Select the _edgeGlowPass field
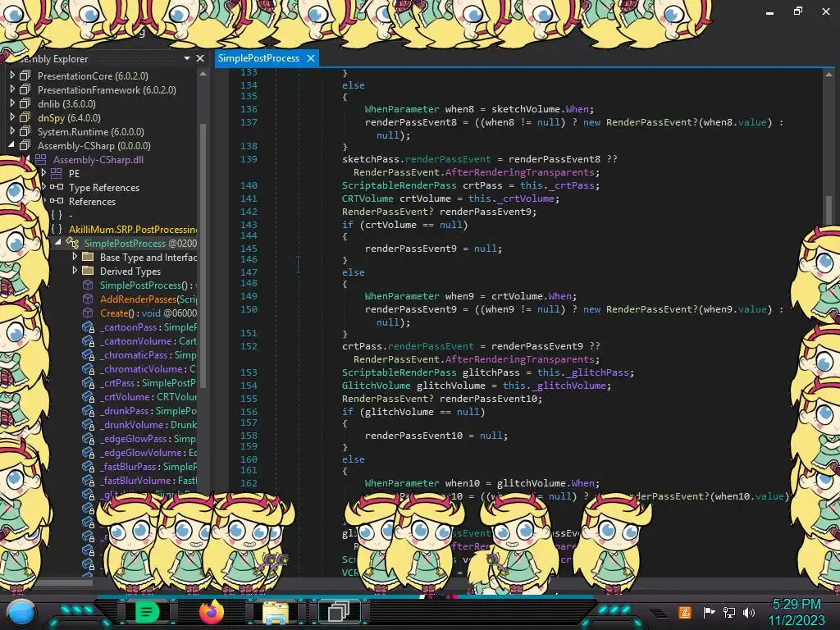Image resolution: width=840 pixels, height=630 pixels. pos(148,438)
